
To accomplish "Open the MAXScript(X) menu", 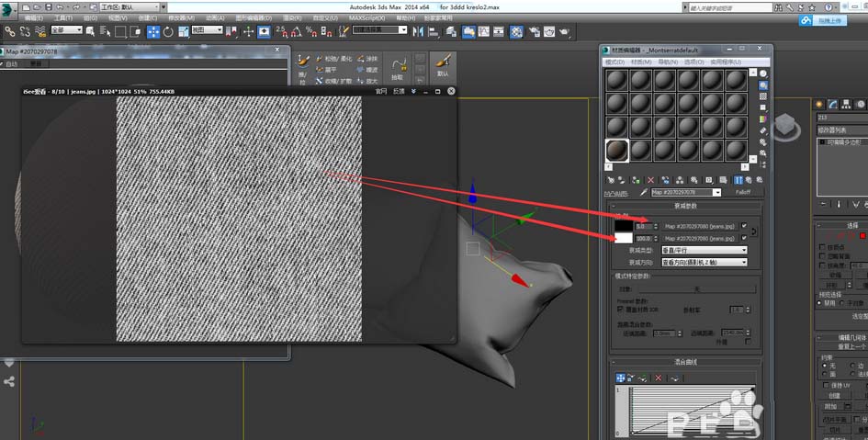I will tap(366, 17).
